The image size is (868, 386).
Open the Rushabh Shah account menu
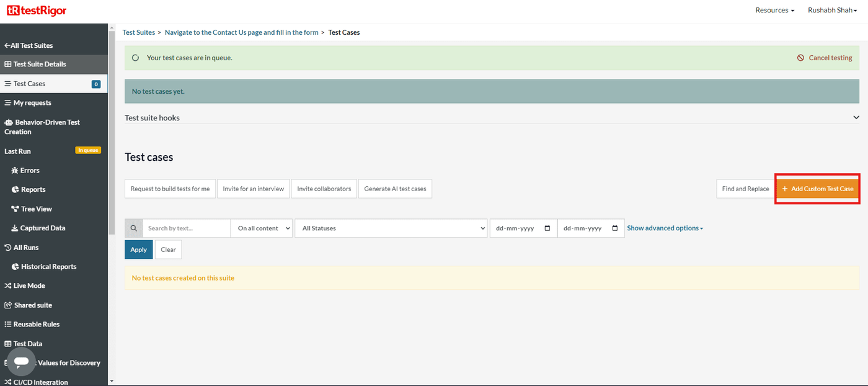coord(832,10)
